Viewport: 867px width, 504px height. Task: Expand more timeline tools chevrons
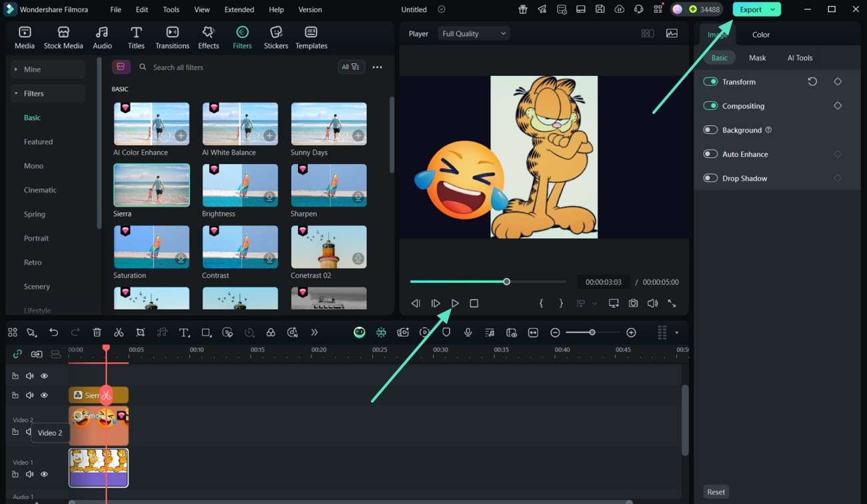coord(314,332)
